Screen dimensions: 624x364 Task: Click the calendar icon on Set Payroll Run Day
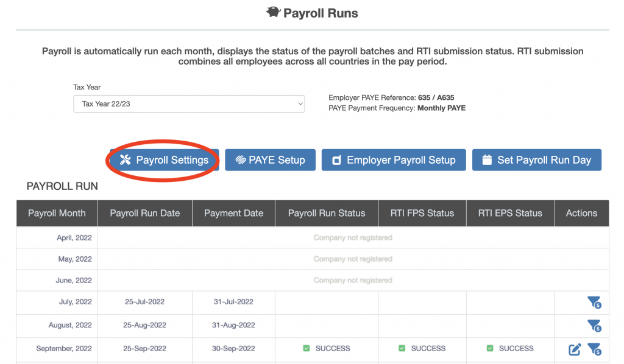[x=486, y=160]
